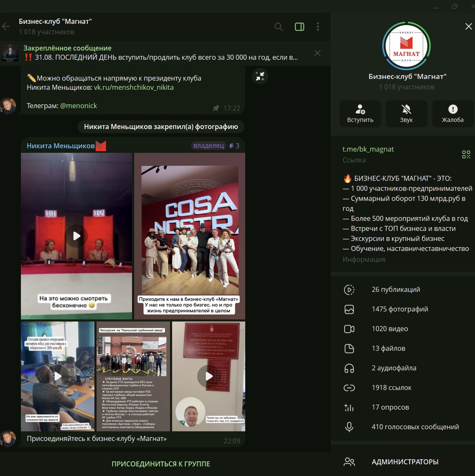Click the Вступить join button
The width and height of the screenshot is (475, 476).
coord(360,114)
